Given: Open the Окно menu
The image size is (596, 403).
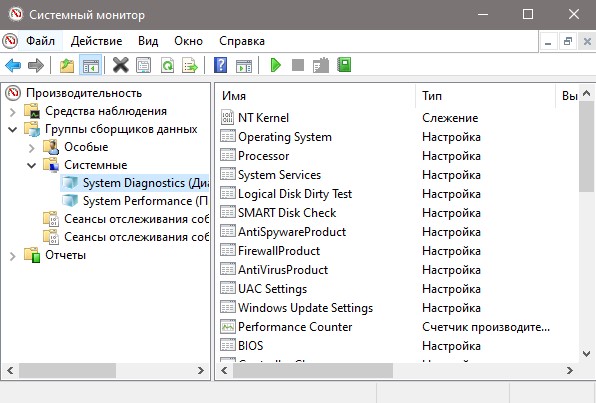Looking at the screenshot, I should point(188,41).
